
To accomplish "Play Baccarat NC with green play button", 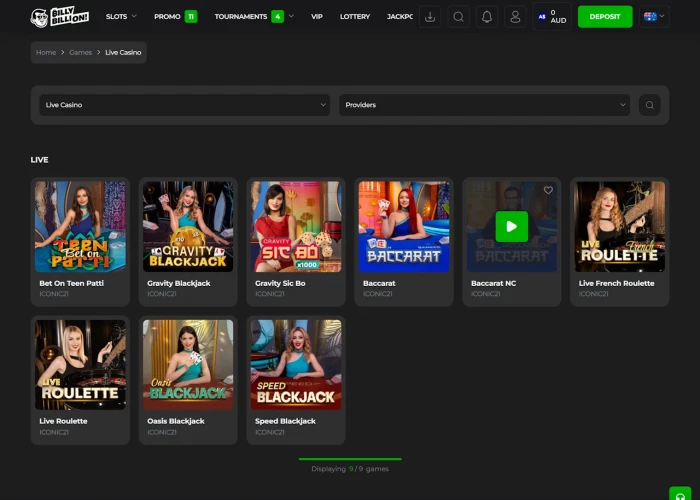I will (512, 226).
